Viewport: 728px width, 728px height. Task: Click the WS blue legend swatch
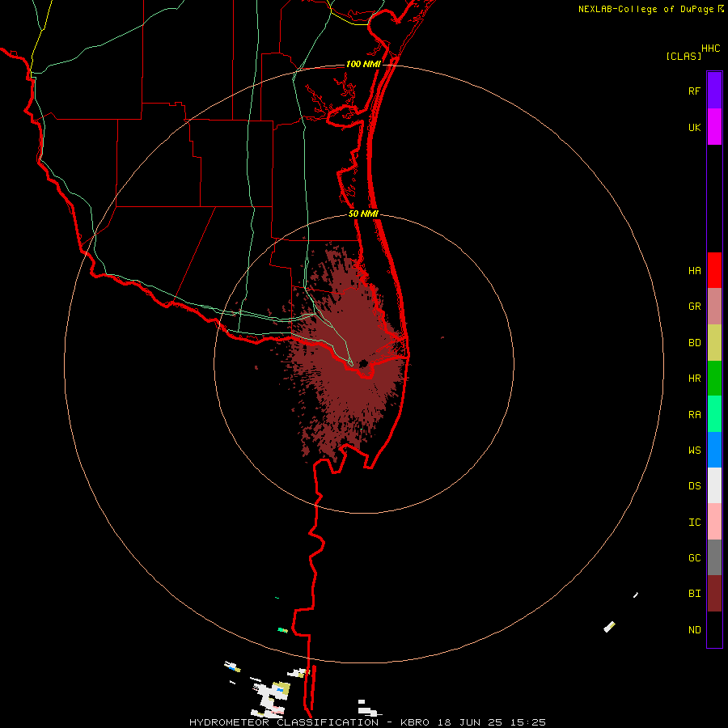coord(714,450)
